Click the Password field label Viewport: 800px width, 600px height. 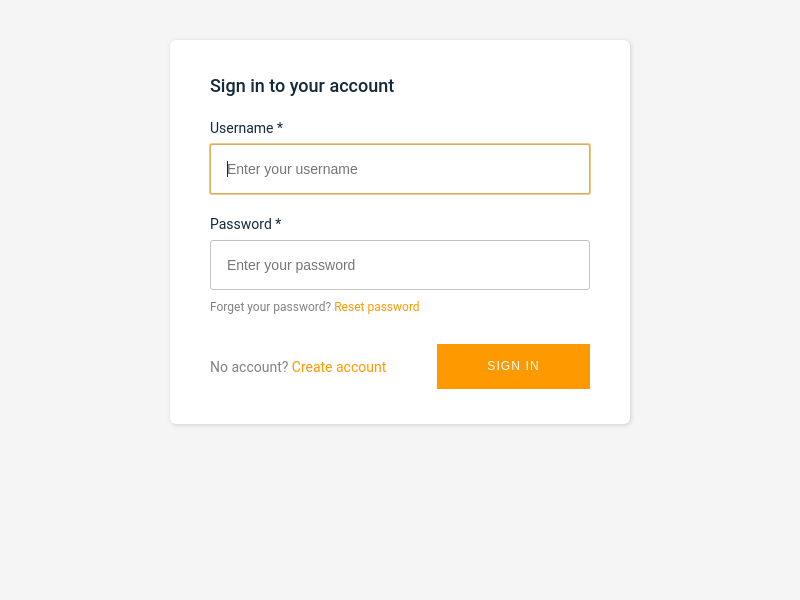coord(241,224)
